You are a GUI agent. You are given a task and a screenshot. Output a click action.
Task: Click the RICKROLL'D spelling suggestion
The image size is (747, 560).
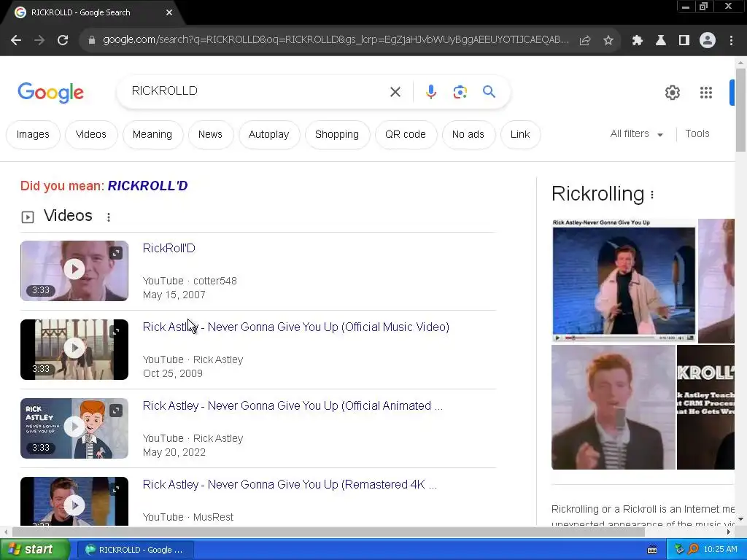point(147,186)
